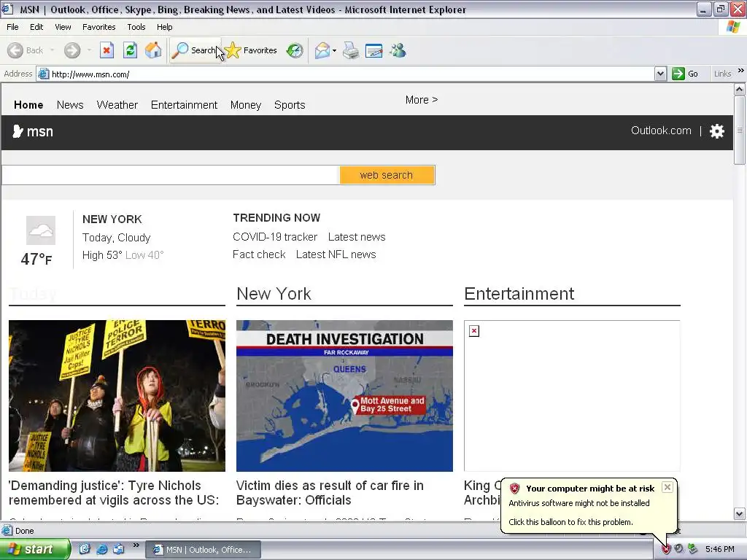This screenshot has width=747, height=560.
Task: Open the New York section heading
Action: pos(274,294)
